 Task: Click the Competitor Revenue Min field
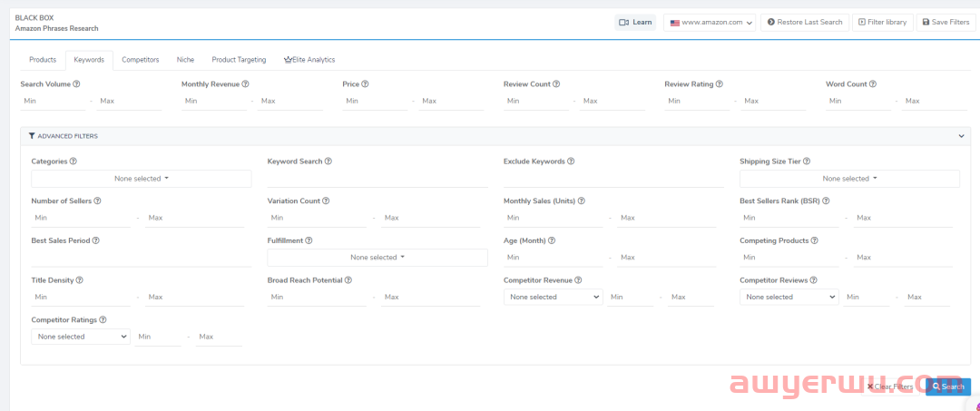630,298
